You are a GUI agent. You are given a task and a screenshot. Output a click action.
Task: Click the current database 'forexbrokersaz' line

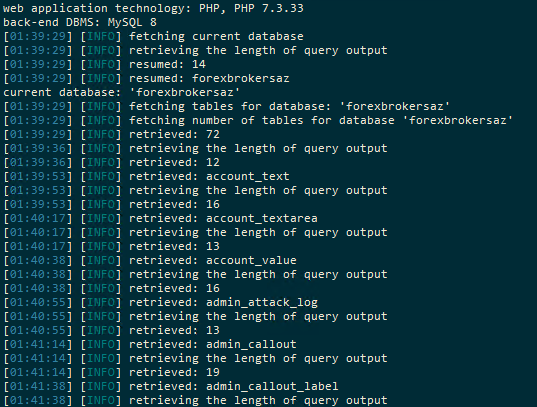pos(122,92)
